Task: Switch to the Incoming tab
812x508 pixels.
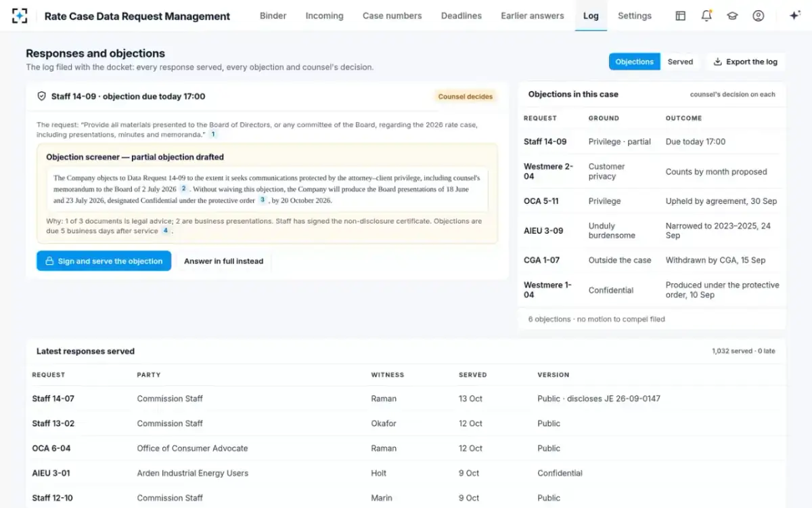Action: [324, 16]
